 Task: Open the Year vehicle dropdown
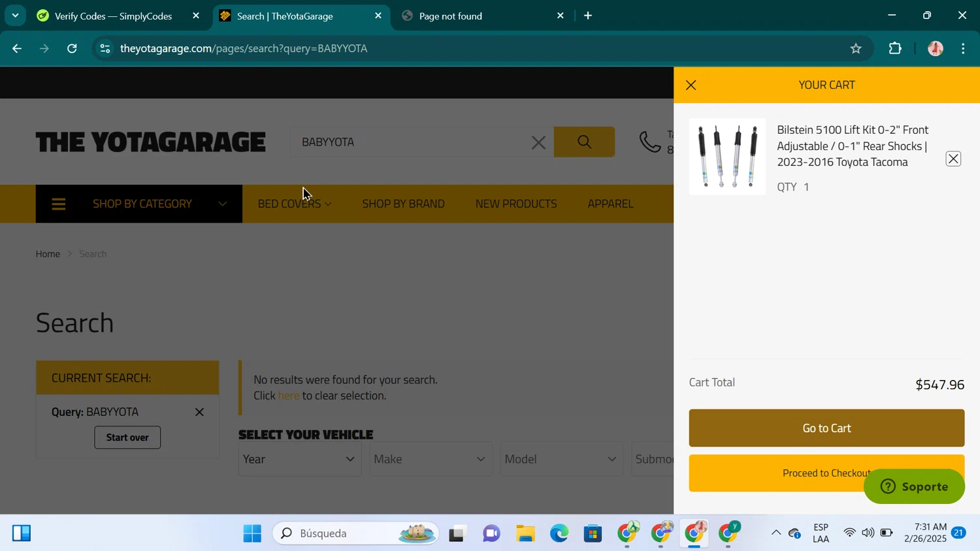(300, 459)
